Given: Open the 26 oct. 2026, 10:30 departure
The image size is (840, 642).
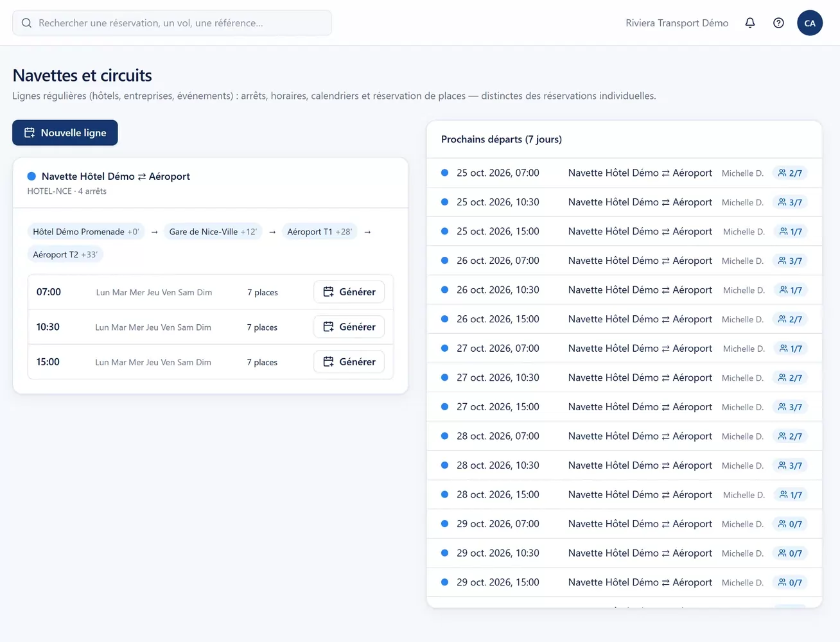Looking at the screenshot, I should (x=624, y=290).
